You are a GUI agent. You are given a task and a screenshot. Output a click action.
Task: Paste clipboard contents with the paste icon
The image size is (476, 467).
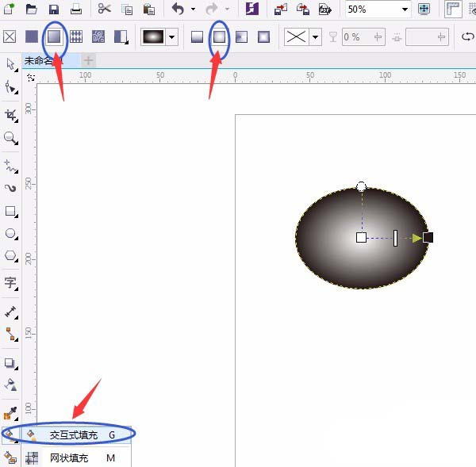tap(149, 9)
